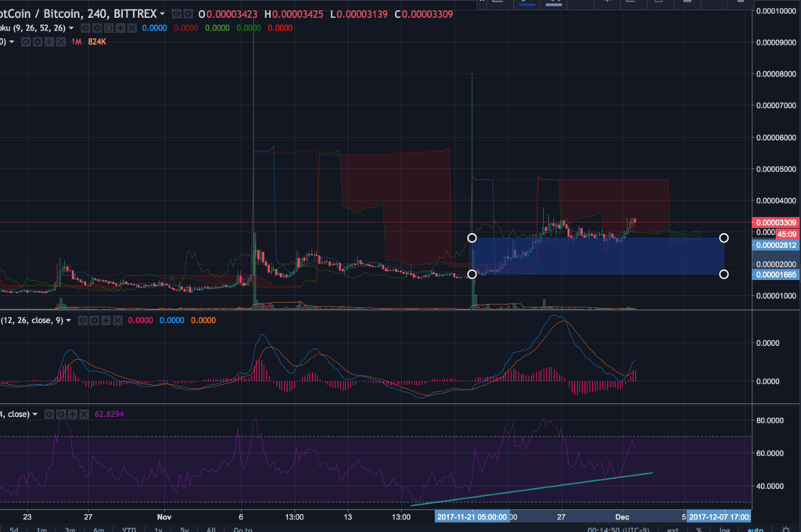
Task: Click the RSI value 62.8294
Action: point(110,414)
